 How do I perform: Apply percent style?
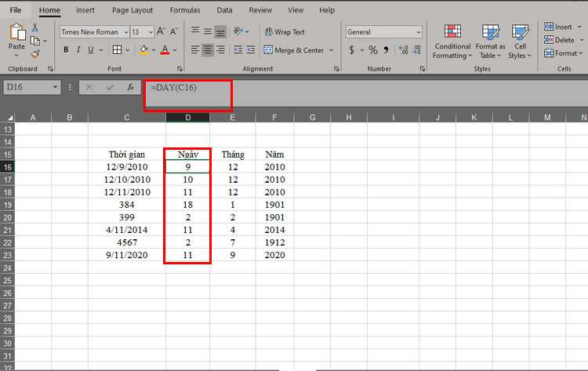click(x=373, y=49)
